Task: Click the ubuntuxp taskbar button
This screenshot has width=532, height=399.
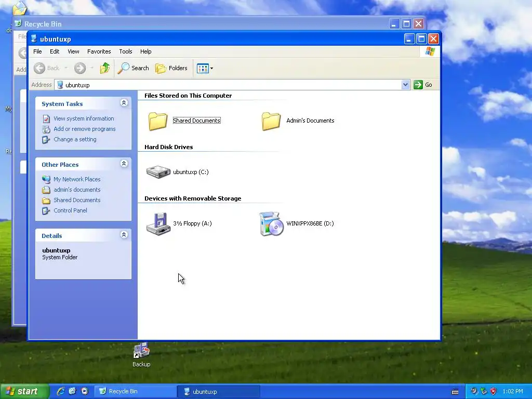Action: click(219, 392)
